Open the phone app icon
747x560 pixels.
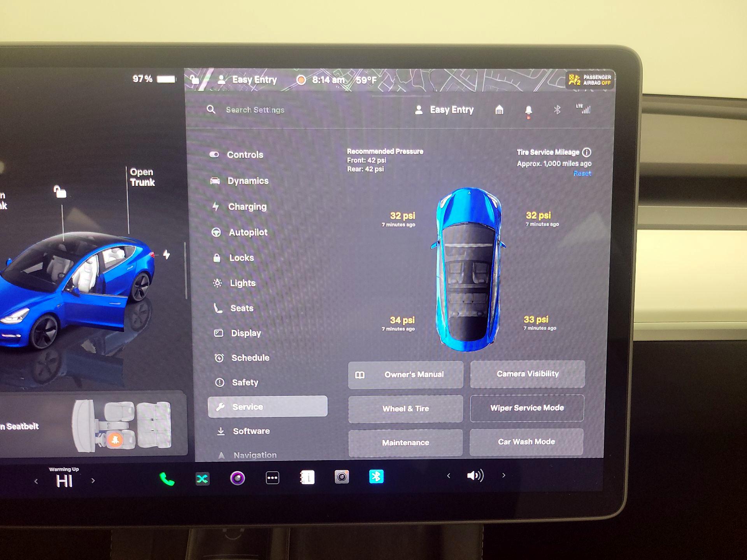click(x=167, y=479)
